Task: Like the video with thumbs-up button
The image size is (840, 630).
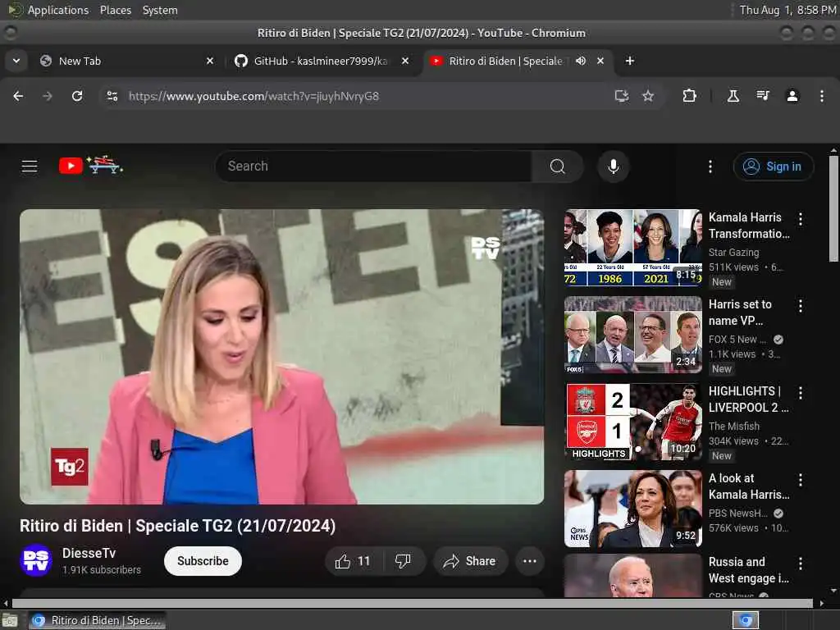Action: point(353,561)
